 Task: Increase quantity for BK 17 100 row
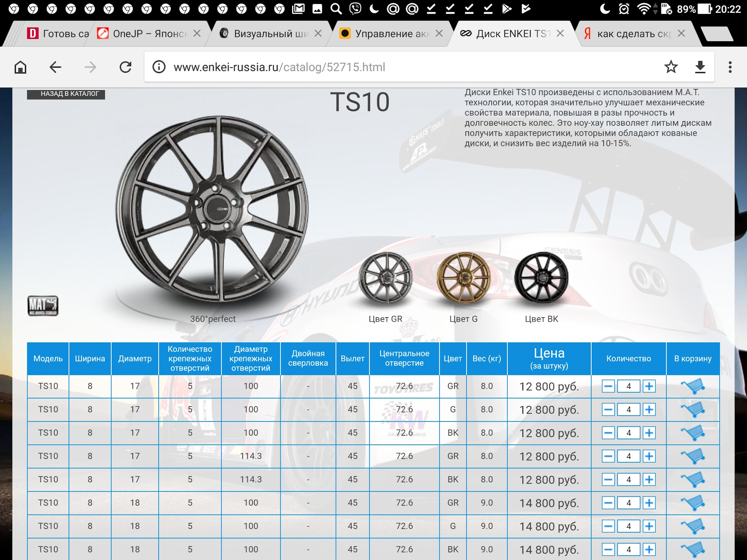click(x=649, y=433)
